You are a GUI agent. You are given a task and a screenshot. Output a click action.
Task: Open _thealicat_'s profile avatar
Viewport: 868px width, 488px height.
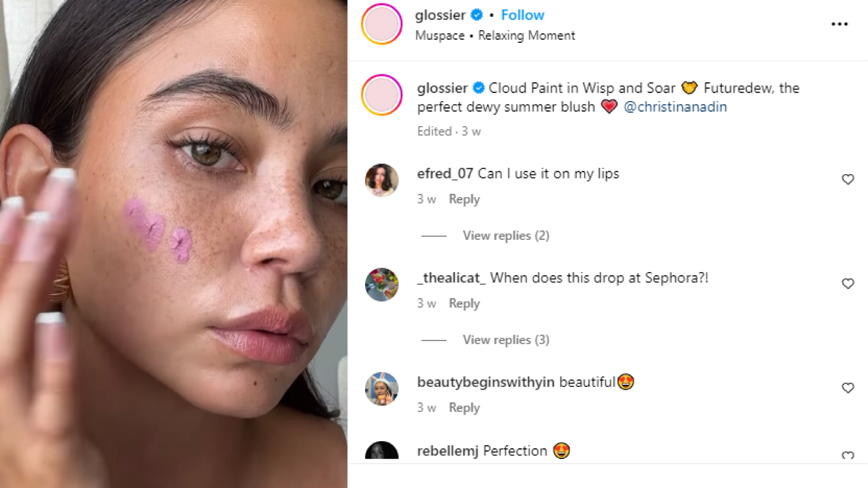[x=382, y=284]
